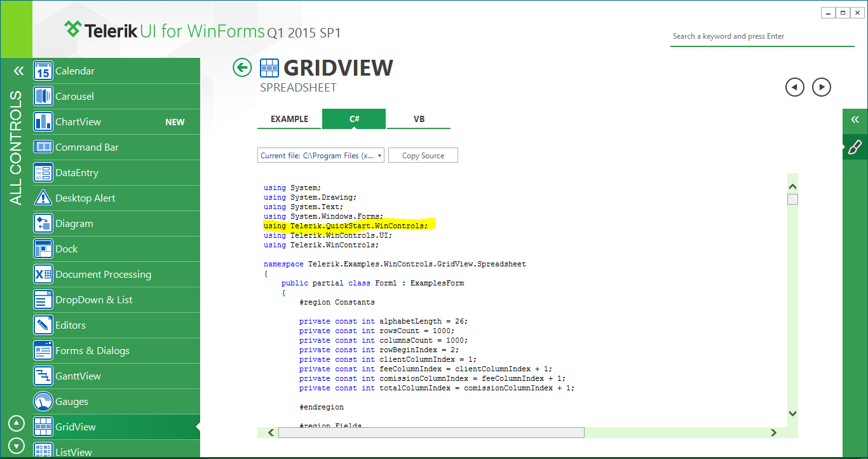868x459 pixels.
Task: Switch to the EXAMPLE tab
Action: click(x=289, y=119)
